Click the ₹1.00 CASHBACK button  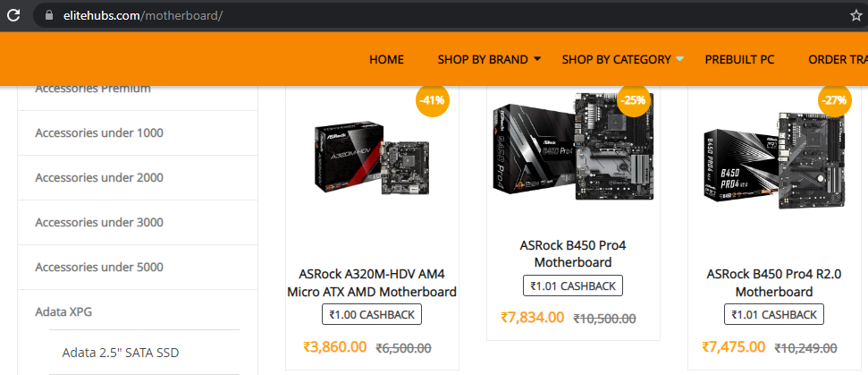[x=372, y=315]
